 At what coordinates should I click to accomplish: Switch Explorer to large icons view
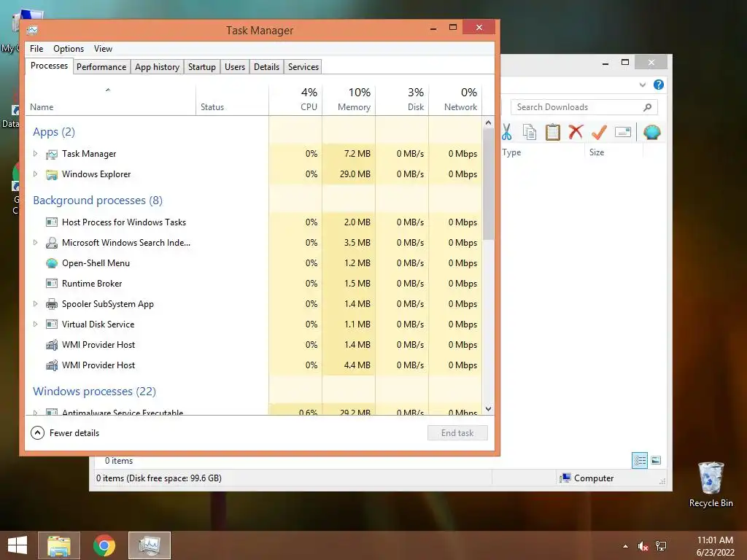656,460
